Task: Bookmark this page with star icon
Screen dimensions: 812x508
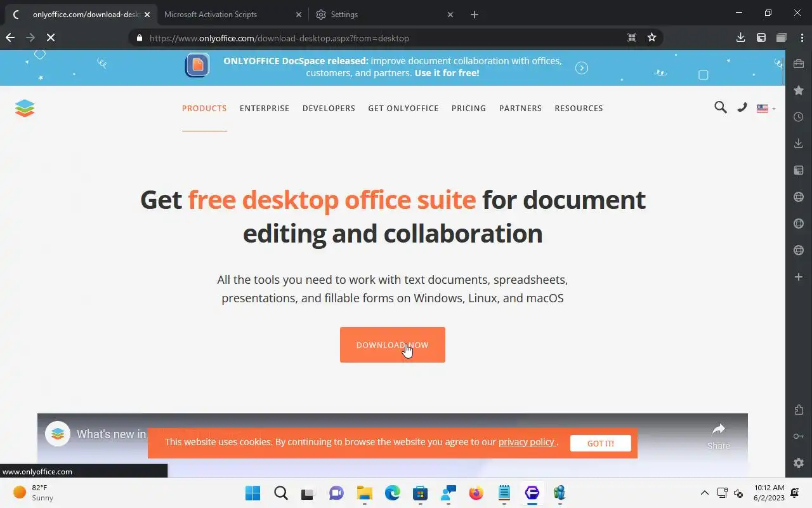Action: [652, 37]
